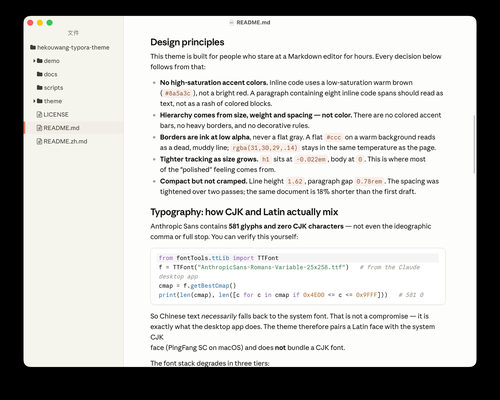Open the scripts folder

pyautogui.click(x=53, y=88)
